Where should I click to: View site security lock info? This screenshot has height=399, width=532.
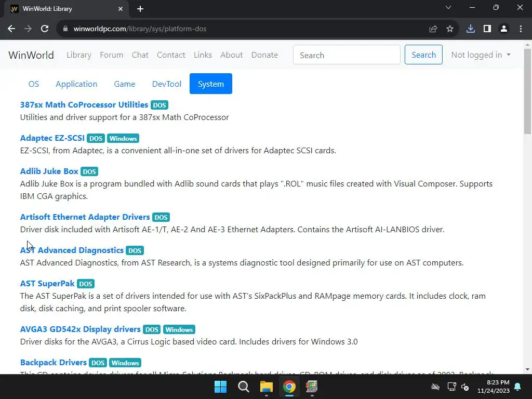[x=65, y=29]
